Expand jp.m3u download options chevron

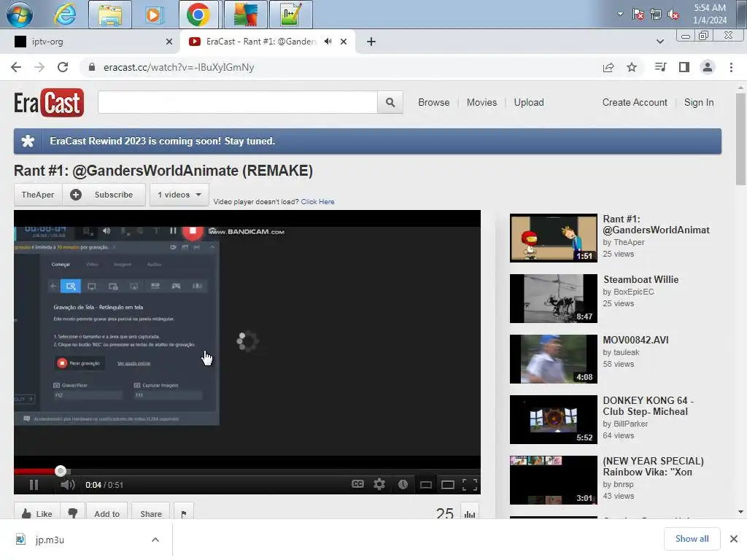point(155,540)
